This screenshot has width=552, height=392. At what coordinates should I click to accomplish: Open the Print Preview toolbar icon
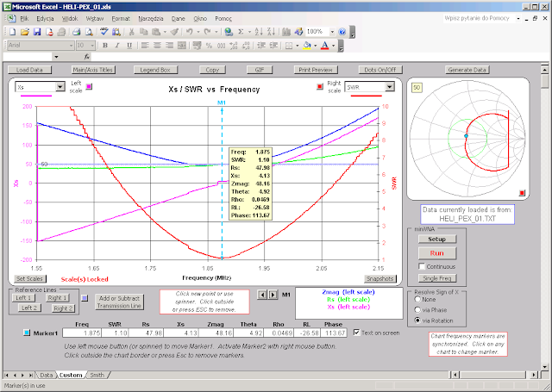[x=89, y=32]
